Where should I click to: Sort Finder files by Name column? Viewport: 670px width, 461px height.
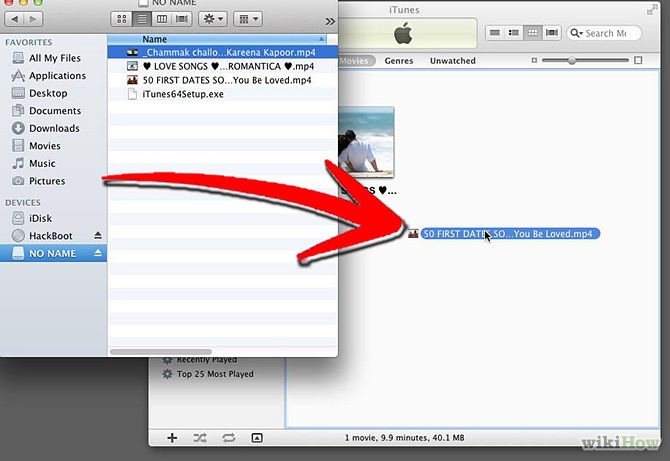[217, 39]
